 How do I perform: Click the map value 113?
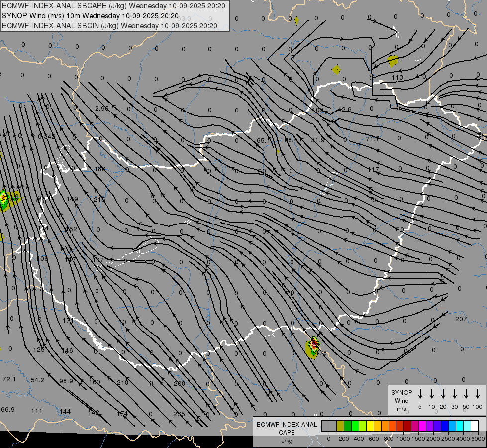tap(397, 78)
